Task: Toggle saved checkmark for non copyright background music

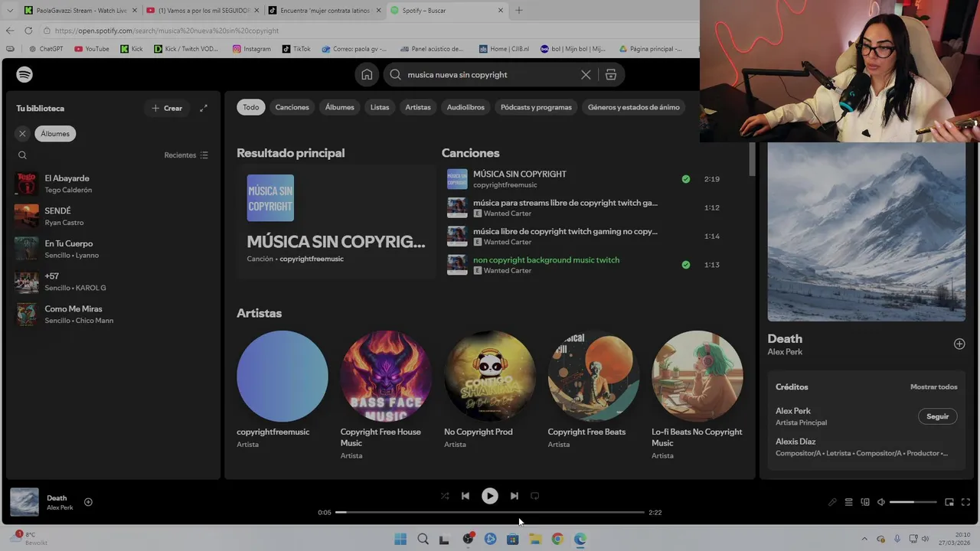Action: (x=685, y=265)
